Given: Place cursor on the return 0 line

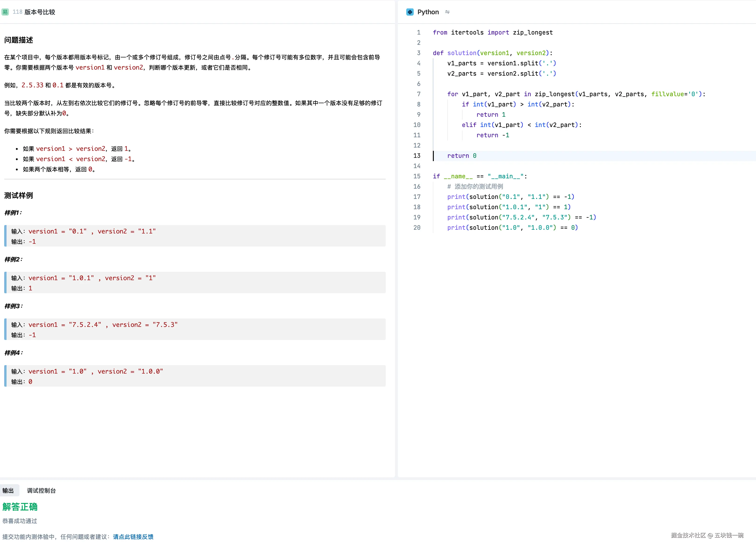Looking at the screenshot, I should 462,156.
